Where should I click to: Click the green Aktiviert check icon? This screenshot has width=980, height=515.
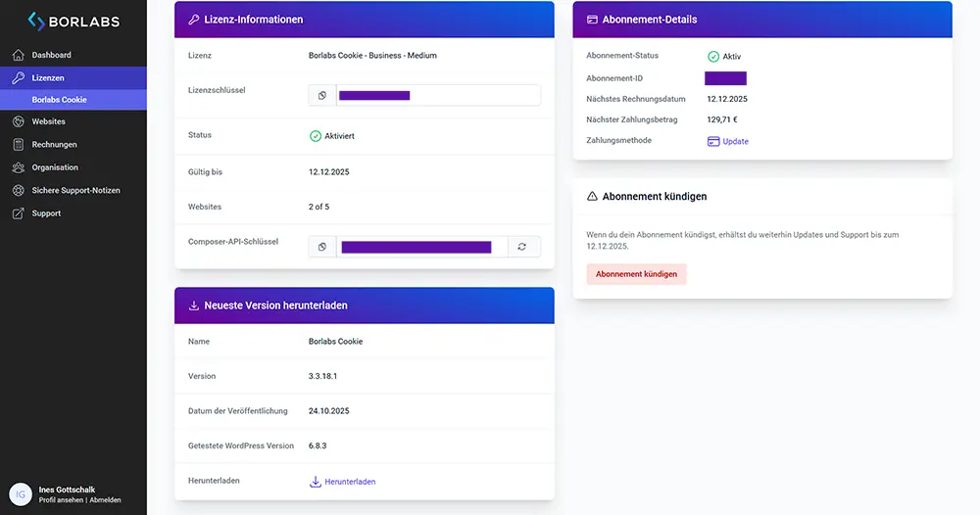pos(315,136)
